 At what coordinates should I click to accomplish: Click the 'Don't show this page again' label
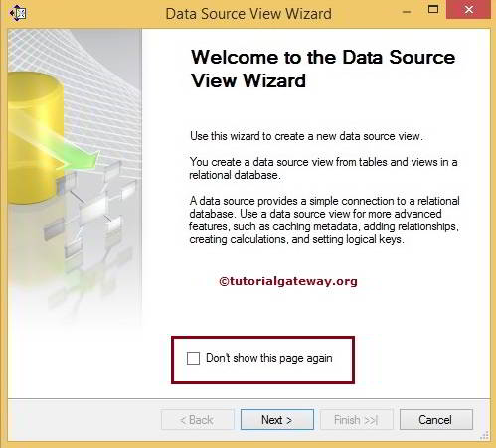pos(269,358)
